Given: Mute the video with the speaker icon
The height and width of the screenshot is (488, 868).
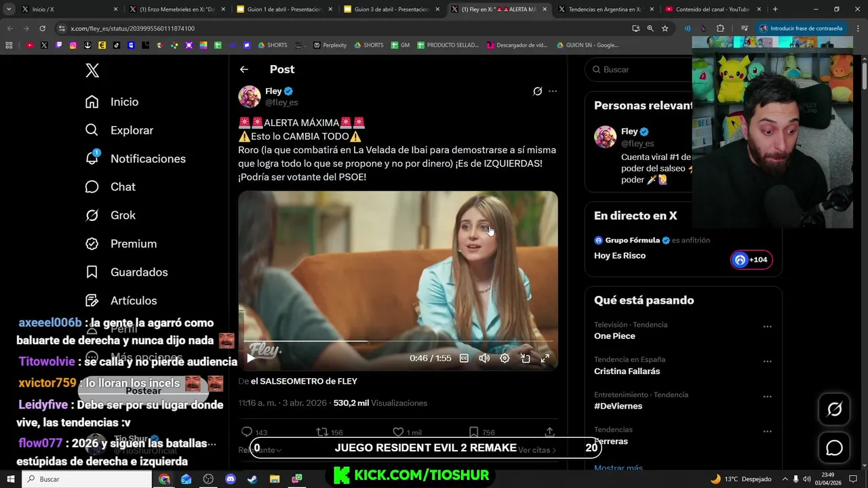Looking at the screenshot, I should 484,358.
